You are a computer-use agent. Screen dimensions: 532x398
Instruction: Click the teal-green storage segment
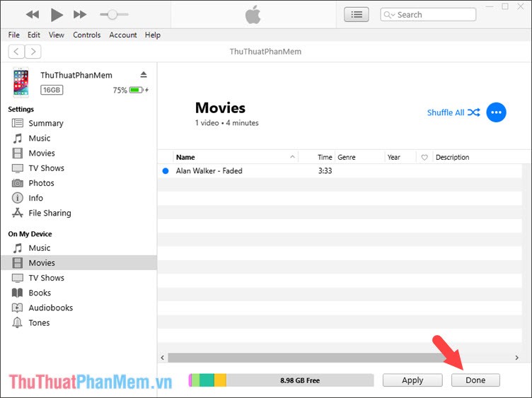207,380
